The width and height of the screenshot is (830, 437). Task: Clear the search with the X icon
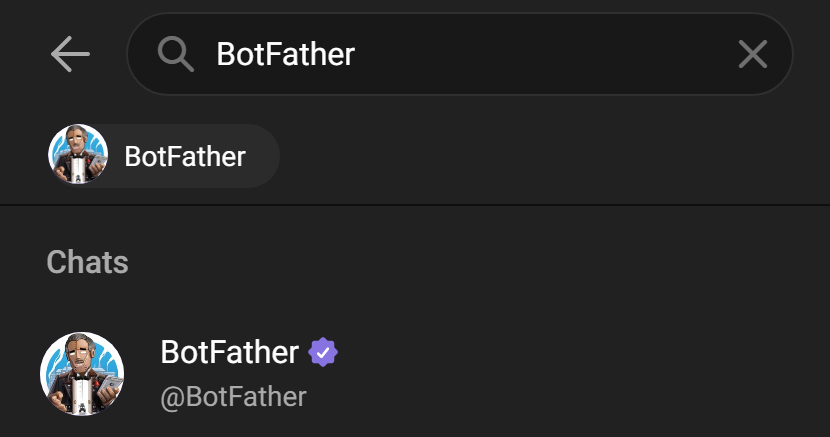point(752,54)
